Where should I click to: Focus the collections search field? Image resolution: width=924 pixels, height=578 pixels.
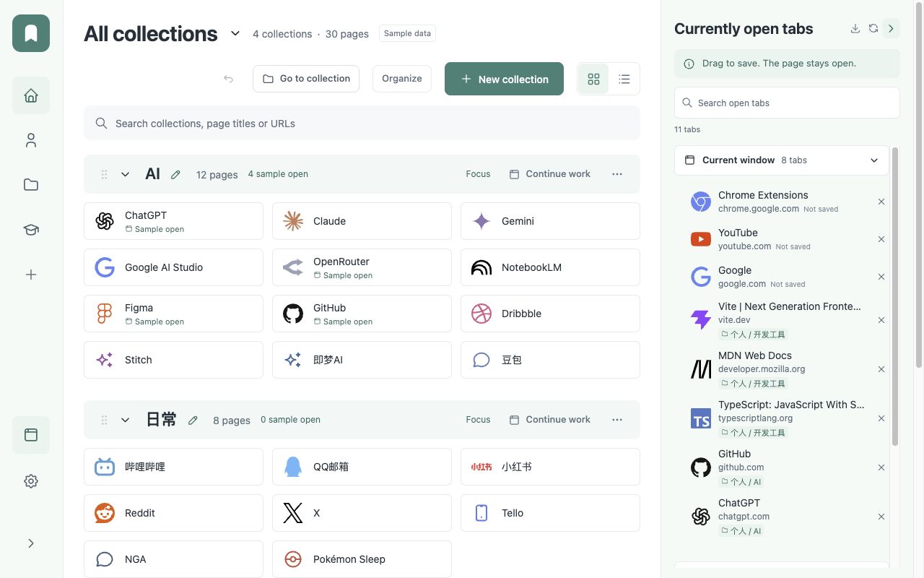tap(362, 124)
